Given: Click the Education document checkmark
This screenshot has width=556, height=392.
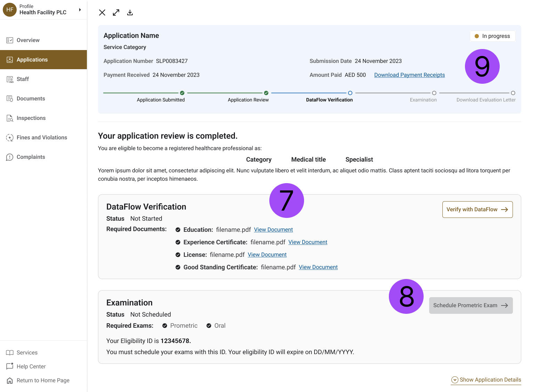Looking at the screenshot, I should [x=178, y=230].
